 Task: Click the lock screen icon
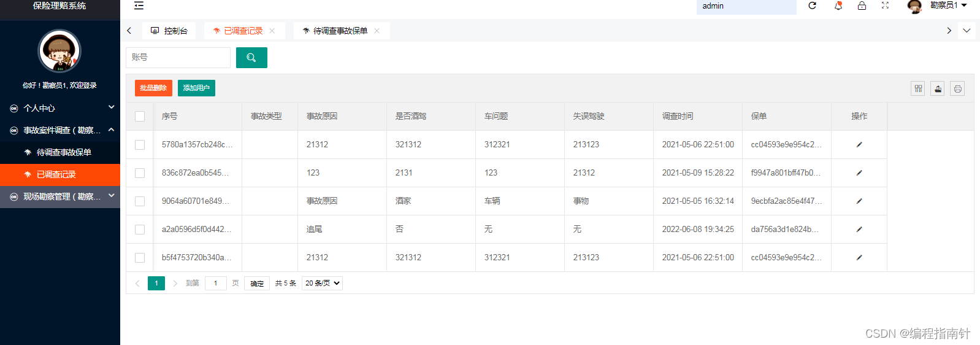click(862, 6)
